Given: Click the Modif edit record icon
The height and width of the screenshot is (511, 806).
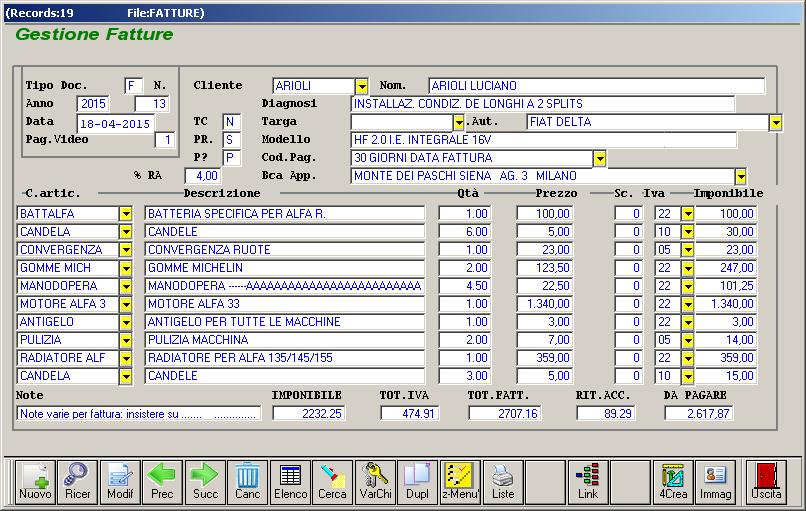Looking at the screenshot, I should tap(120, 481).
